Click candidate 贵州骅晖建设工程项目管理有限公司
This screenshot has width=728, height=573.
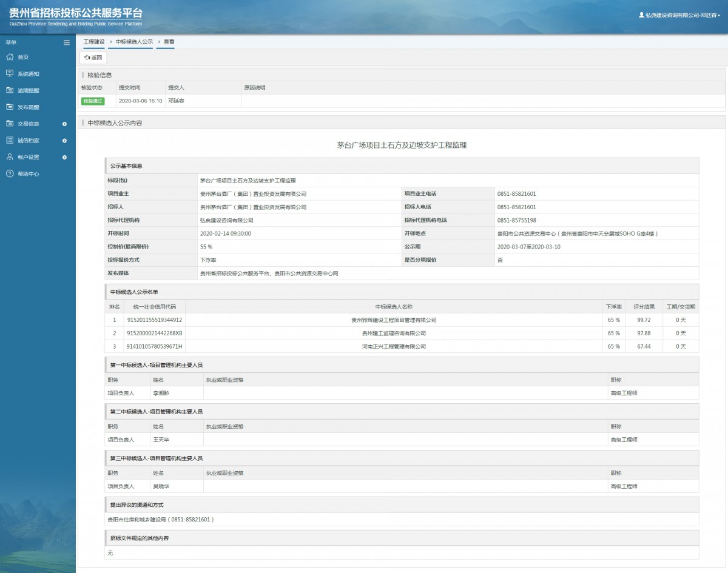click(x=394, y=320)
